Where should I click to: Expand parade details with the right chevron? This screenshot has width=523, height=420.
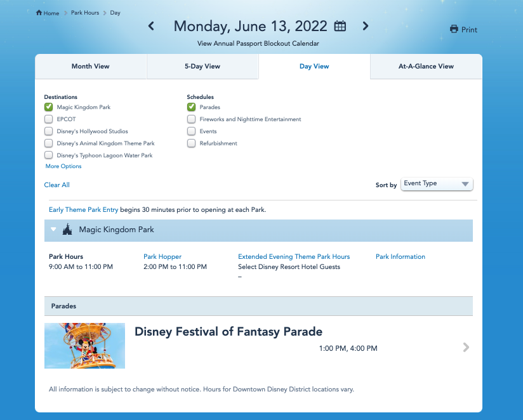[467, 347]
